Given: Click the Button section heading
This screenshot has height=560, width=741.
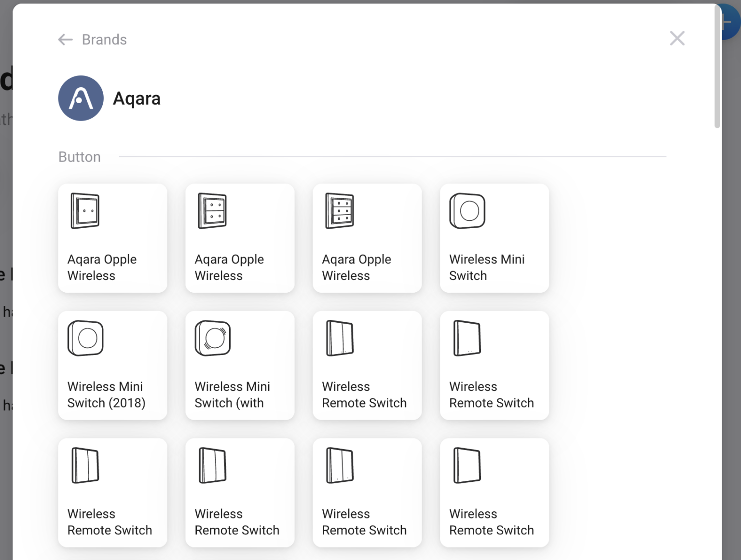Looking at the screenshot, I should coord(79,157).
